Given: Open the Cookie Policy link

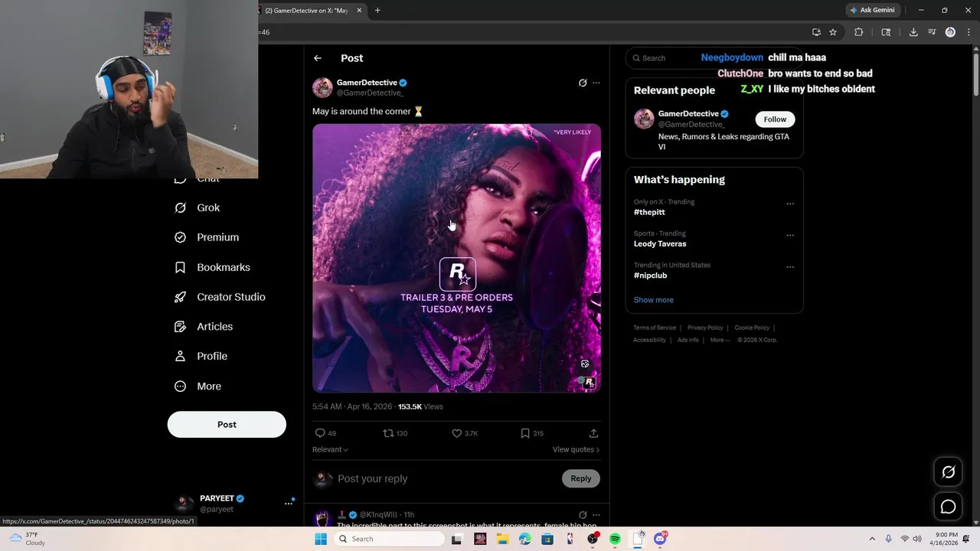Looking at the screenshot, I should tap(752, 328).
